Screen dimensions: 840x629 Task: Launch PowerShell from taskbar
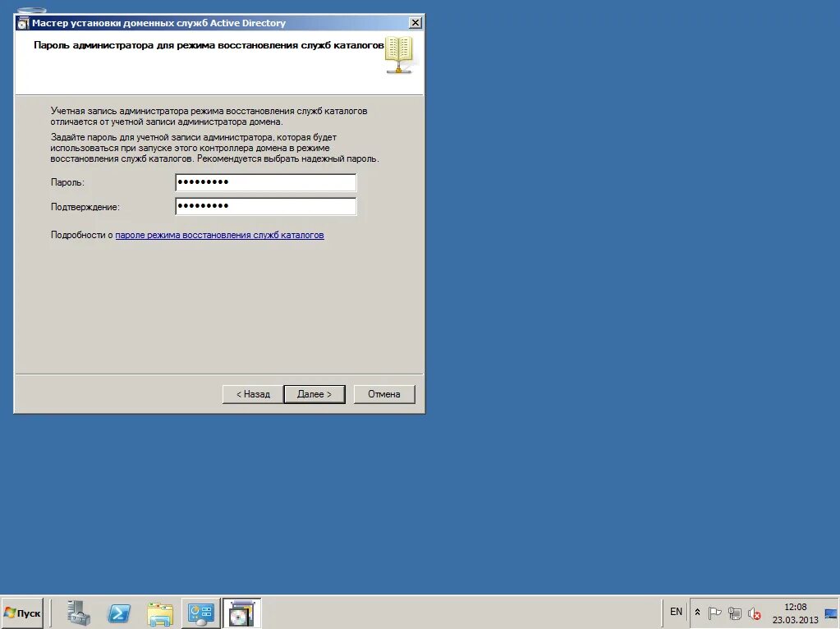point(119,613)
